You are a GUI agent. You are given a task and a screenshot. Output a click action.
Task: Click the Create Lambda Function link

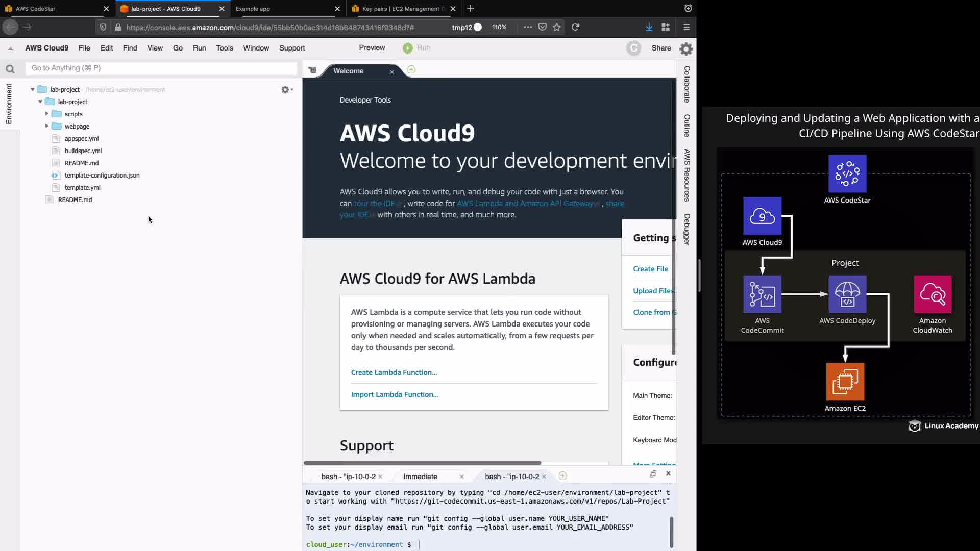(x=394, y=372)
